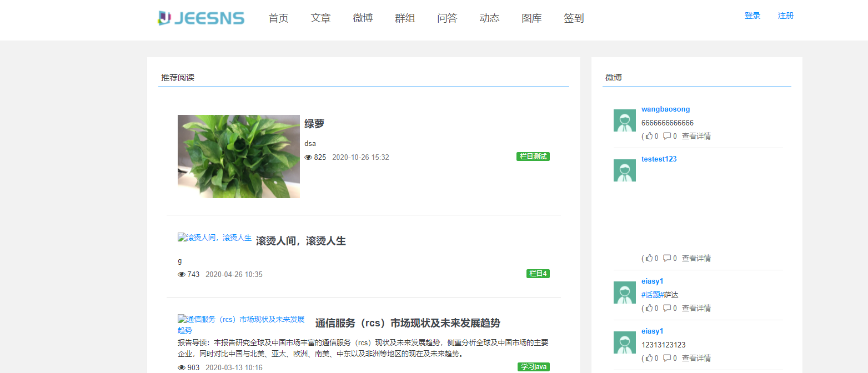Click the weibo text 12313123123
868x373 pixels.
664,345
